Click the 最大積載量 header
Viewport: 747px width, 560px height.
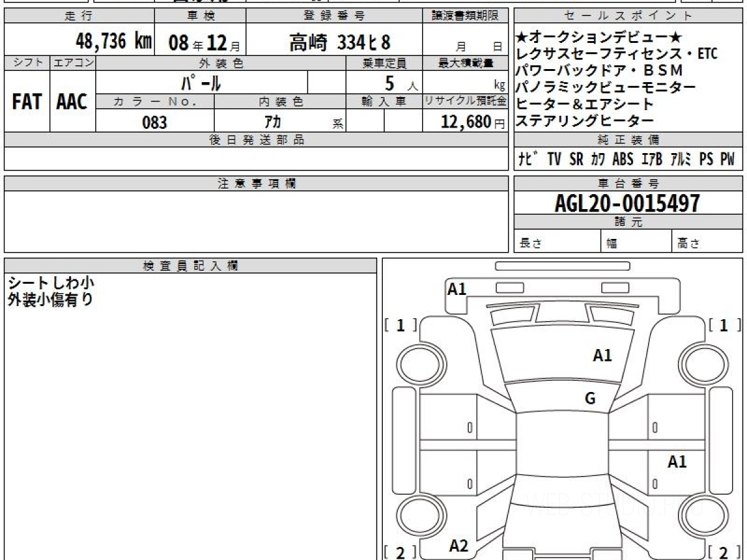point(466,63)
